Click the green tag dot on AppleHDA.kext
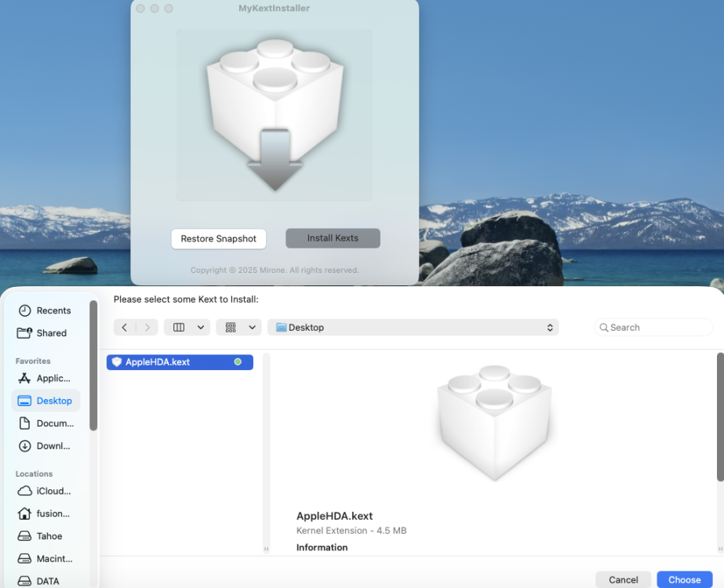The height and width of the screenshot is (588, 724). point(238,362)
